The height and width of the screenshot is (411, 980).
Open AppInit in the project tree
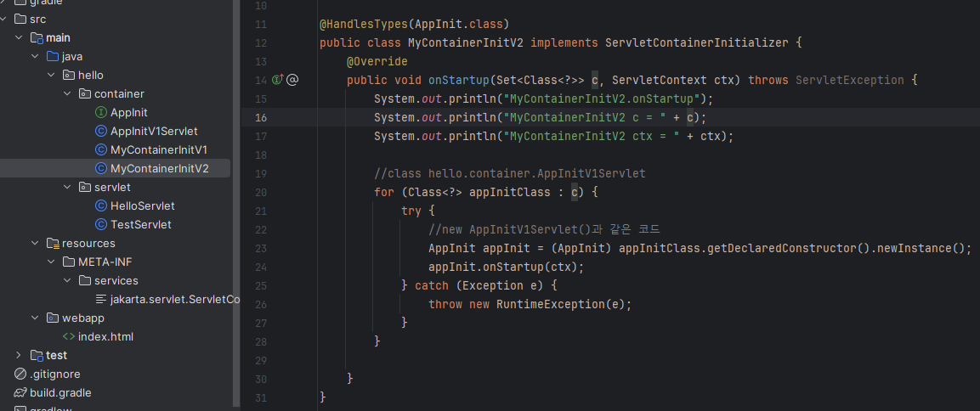pos(128,112)
